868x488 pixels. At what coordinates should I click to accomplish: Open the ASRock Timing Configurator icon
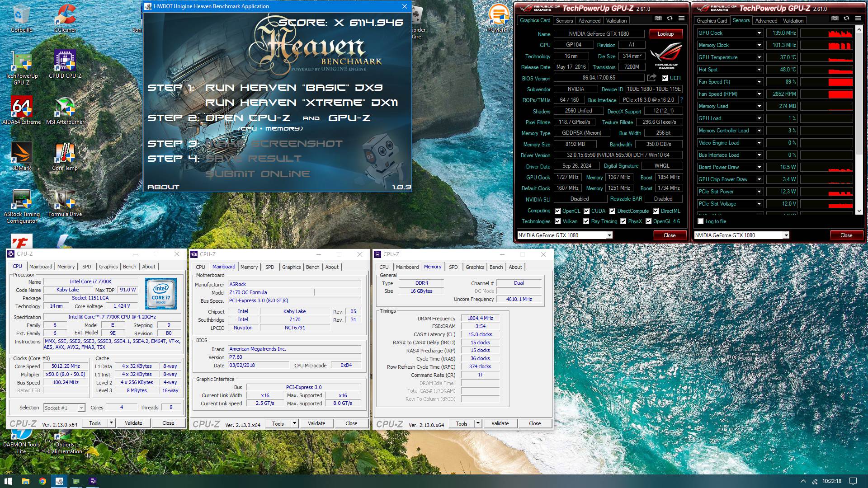pyautogui.click(x=21, y=206)
